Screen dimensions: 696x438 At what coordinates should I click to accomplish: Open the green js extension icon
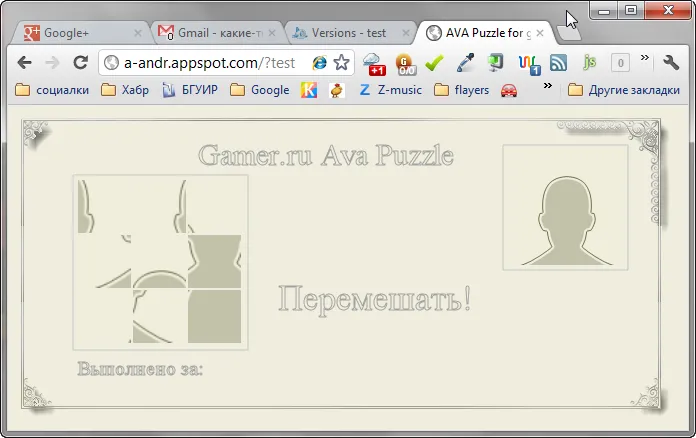(x=589, y=63)
